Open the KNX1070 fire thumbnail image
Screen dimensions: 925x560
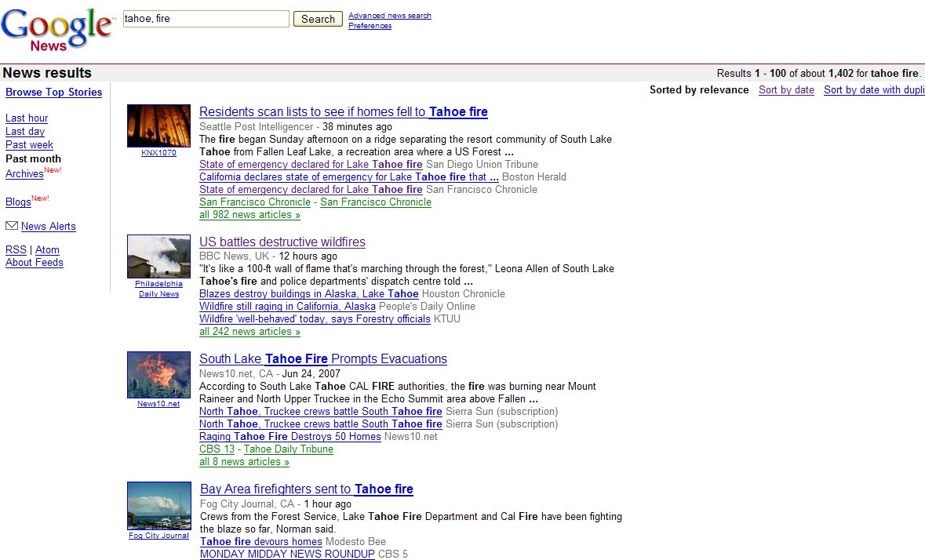click(x=158, y=125)
